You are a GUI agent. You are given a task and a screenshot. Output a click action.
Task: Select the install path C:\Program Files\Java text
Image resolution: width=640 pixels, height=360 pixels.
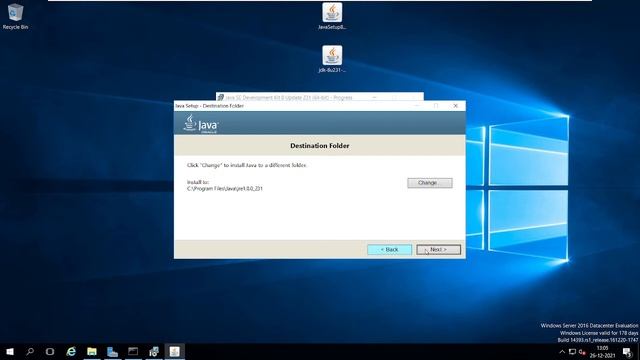224,189
